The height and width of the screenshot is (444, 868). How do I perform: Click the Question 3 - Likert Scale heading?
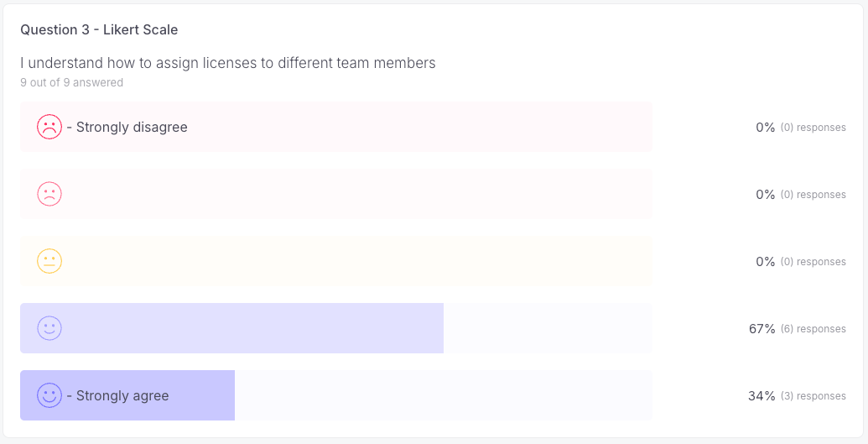(99, 29)
